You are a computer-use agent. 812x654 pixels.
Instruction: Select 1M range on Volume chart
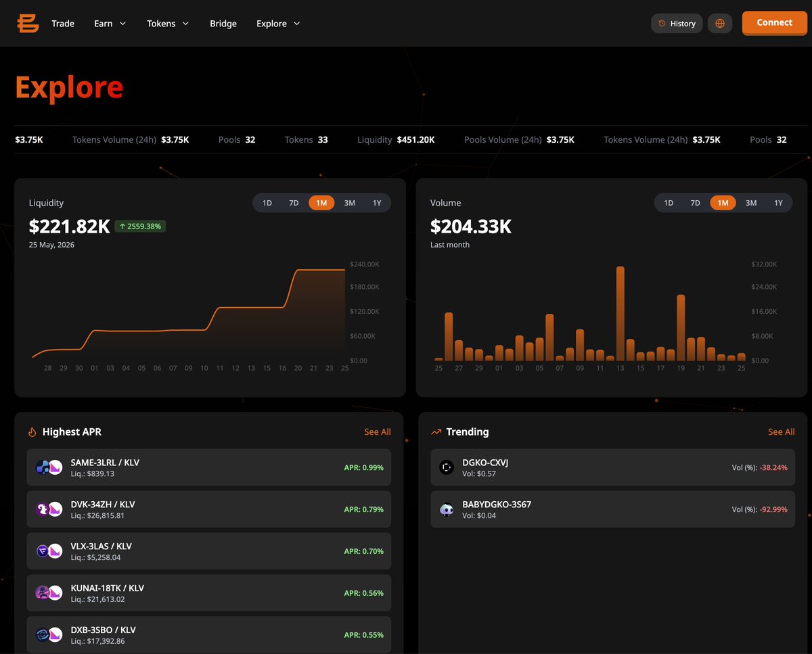coord(723,203)
